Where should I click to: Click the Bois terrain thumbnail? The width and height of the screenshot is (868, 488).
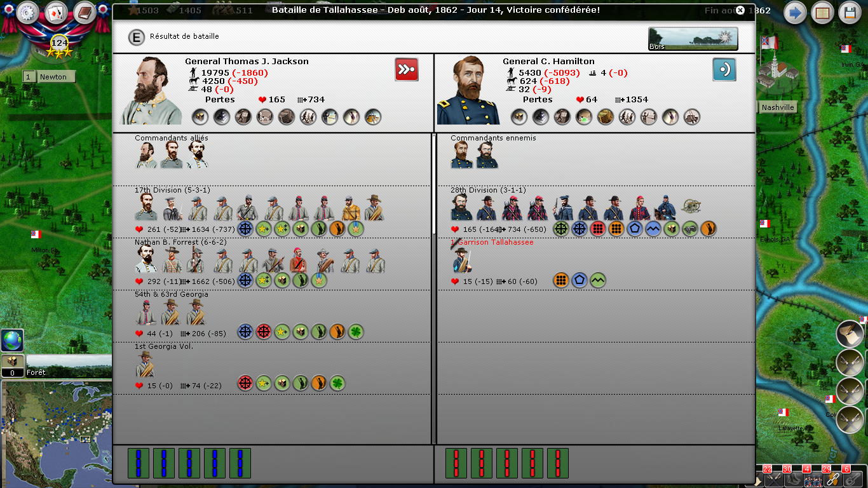[693, 39]
